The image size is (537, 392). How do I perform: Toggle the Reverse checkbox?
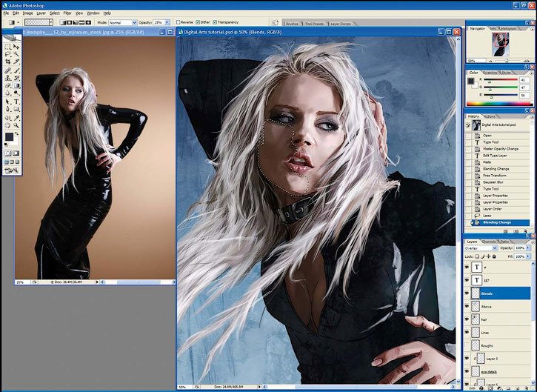178,22
